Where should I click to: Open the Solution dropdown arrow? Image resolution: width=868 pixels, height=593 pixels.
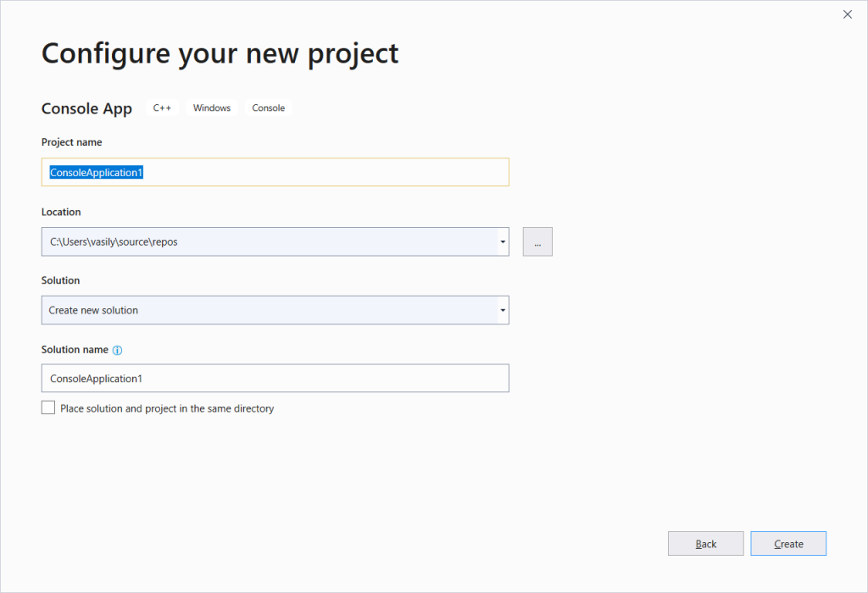coord(503,310)
